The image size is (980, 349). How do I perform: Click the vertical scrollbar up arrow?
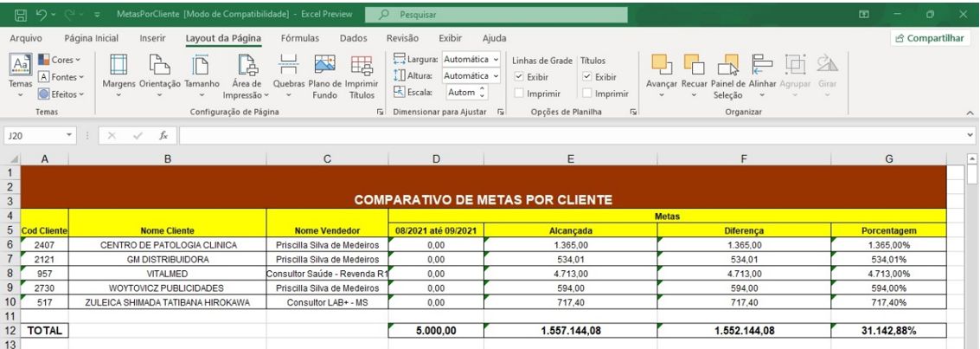pyautogui.click(x=971, y=158)
